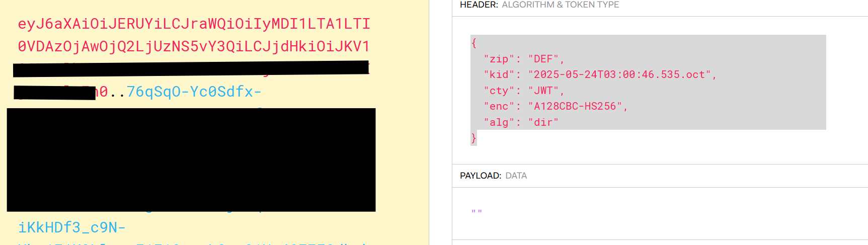Click the large black redacted block
Screen dimensions: 868x245
[191, 159]
